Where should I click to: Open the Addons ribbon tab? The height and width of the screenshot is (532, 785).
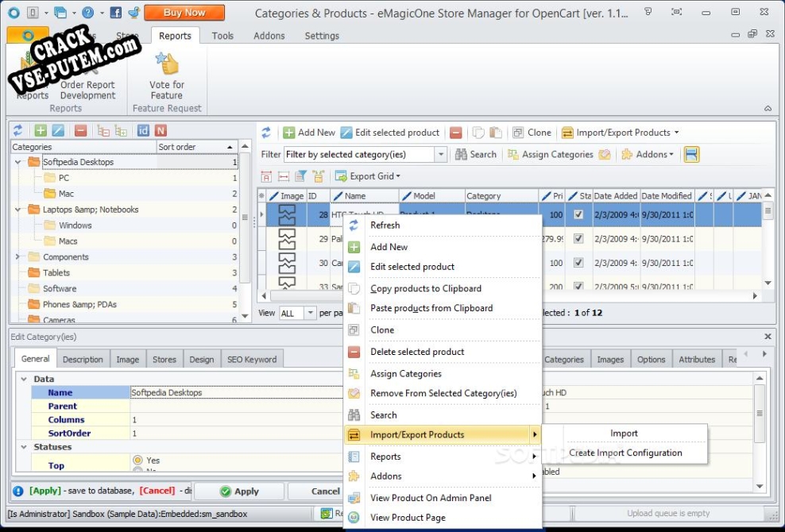pyautogui.click(x=269, y=36)
